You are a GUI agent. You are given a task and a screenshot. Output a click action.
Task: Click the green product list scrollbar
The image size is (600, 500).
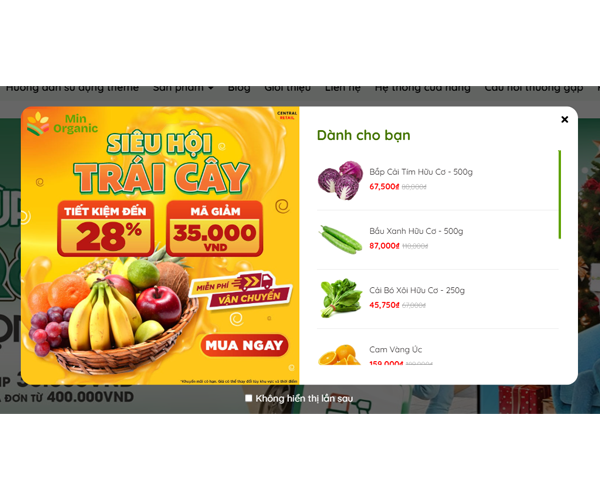pyautogui.click(x=559, y=195)
